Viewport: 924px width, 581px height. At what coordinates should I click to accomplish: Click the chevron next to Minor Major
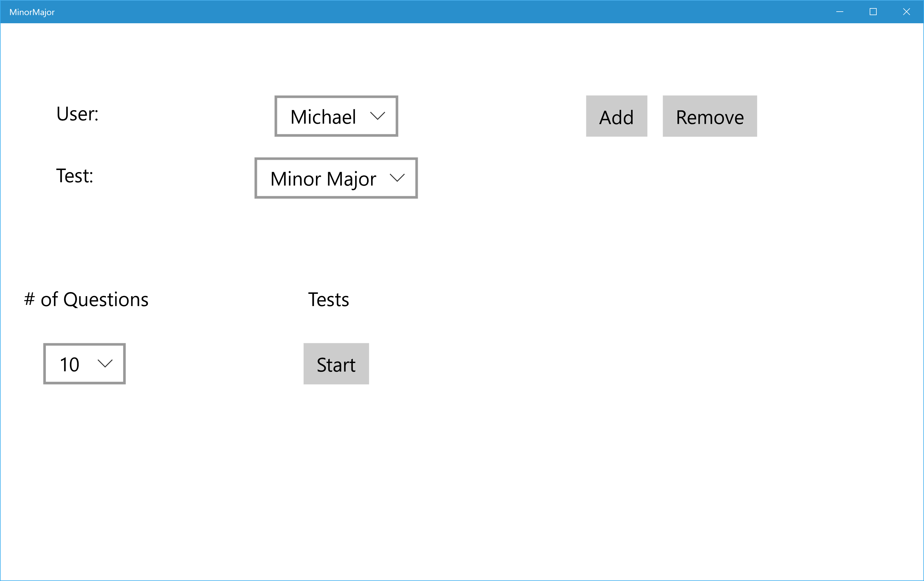pos(397,178)
